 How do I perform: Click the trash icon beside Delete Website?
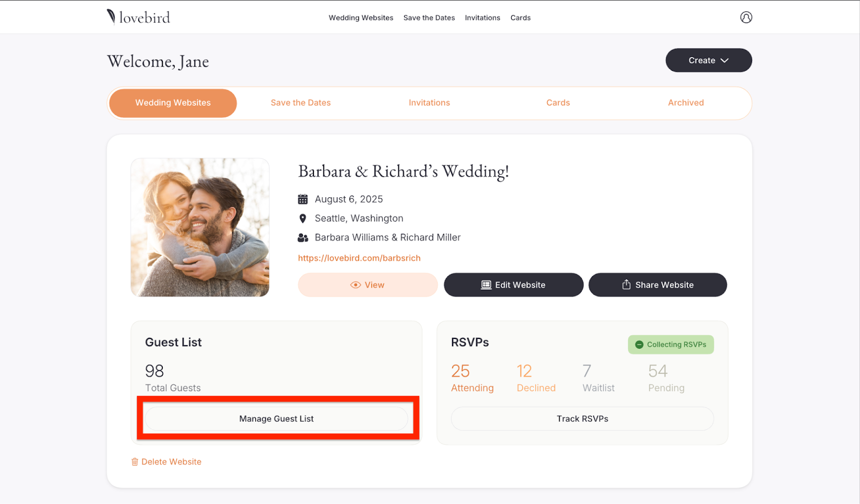click(x=135, y=462)
